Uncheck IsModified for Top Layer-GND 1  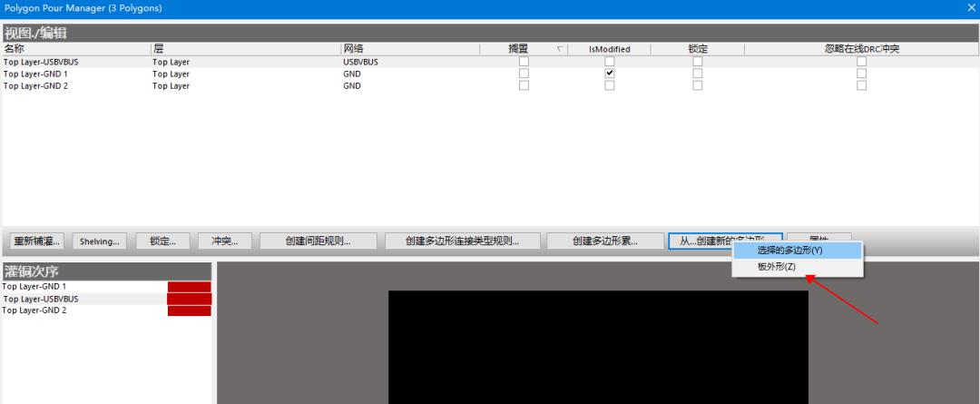point(610,74)
